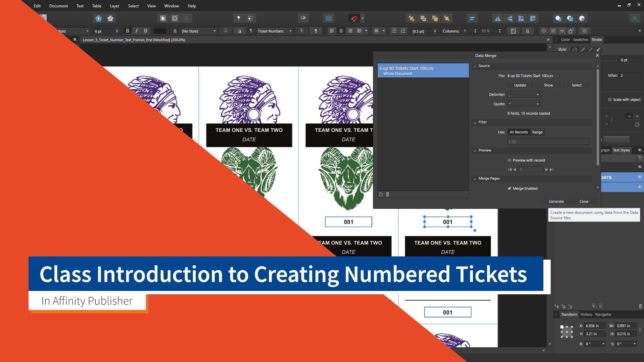
Task: Collapse the Source section
Action: (475, 66)
